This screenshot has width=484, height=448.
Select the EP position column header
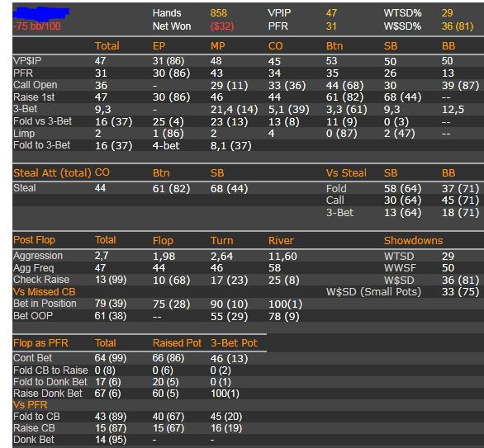pos(159,46)
